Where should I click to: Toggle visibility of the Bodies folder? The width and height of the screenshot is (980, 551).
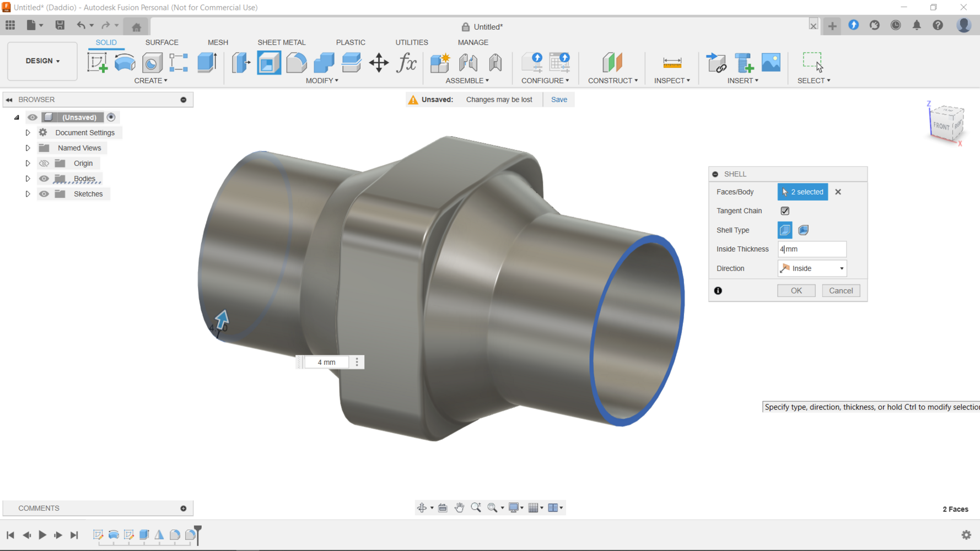point(44,179)
